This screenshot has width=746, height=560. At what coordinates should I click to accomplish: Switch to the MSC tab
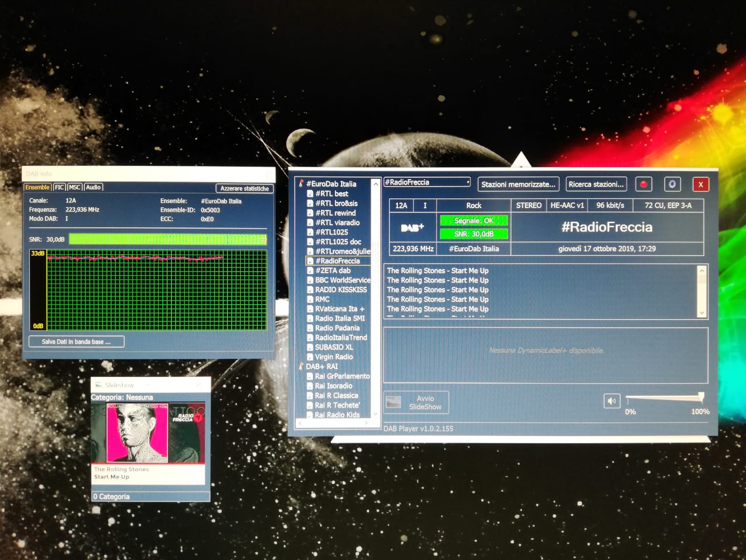point(75,187)
